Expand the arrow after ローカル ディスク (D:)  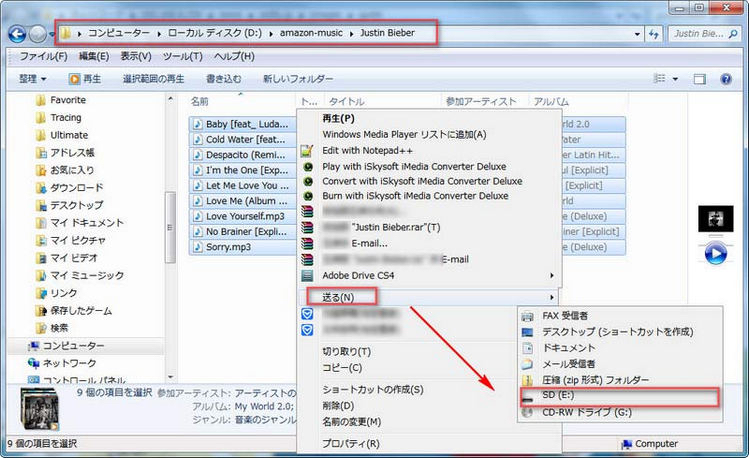271,33
